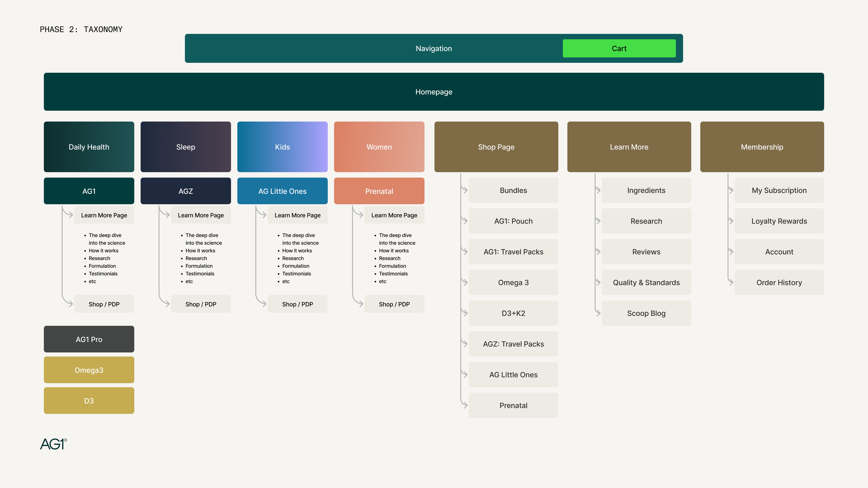The width and height of the screenshot is (868, 488).
Task: Select the Navigation bar label
Action: click(x=433, y=48)
